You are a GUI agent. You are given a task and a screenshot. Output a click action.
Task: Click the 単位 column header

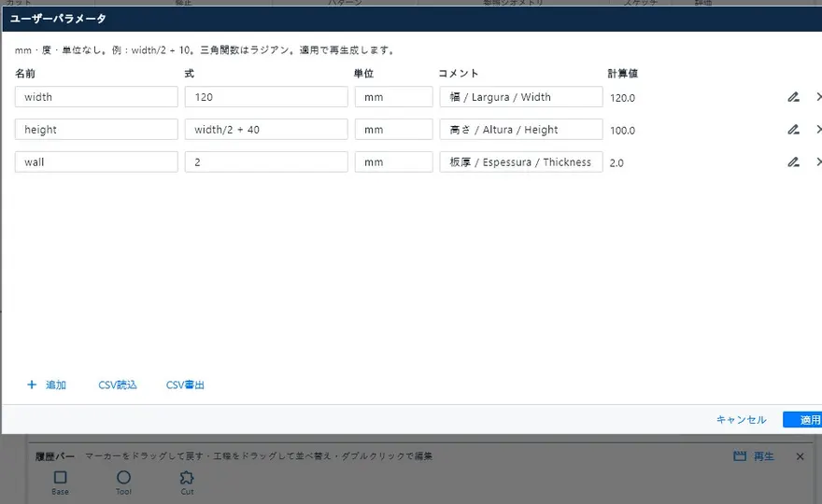coord(363,74)
